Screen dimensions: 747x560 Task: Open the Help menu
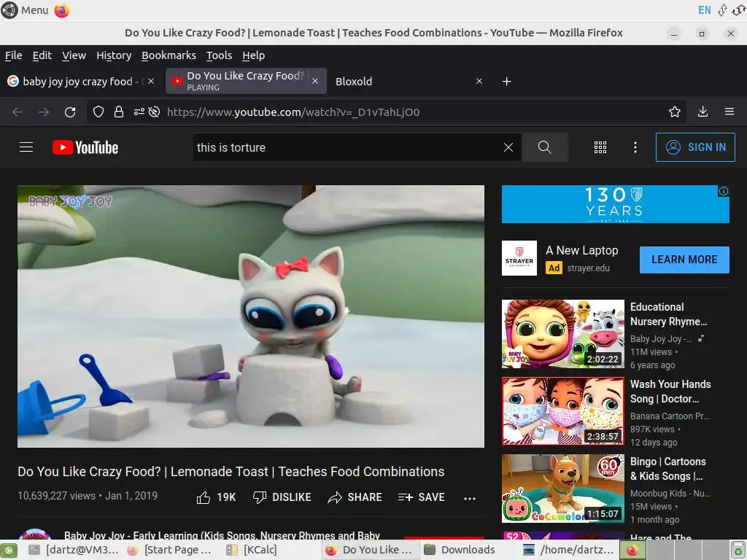[x=253, y=55]
